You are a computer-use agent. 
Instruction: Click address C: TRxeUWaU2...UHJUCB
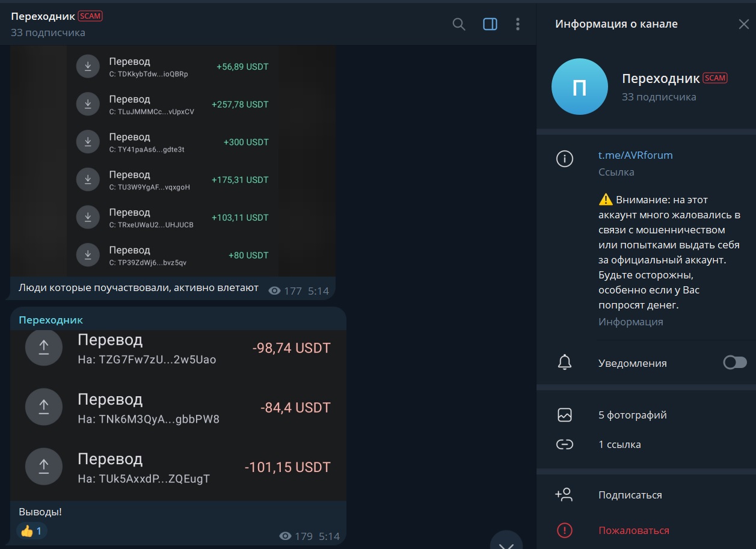pos(152,225)
